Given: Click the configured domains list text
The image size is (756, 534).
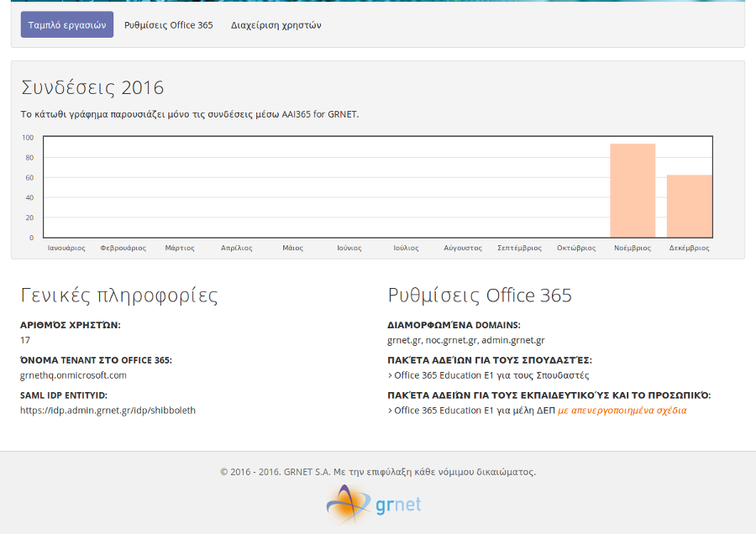Looking at the screenshot, I should tap(465, 340).
